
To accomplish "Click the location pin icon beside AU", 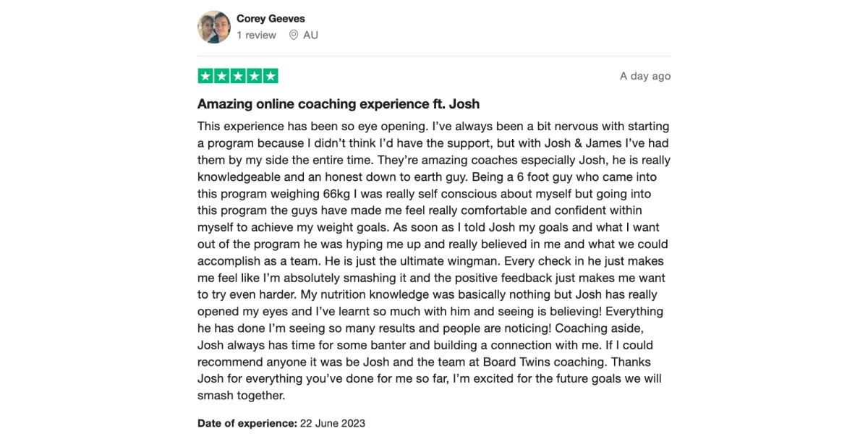I will 294,35.
